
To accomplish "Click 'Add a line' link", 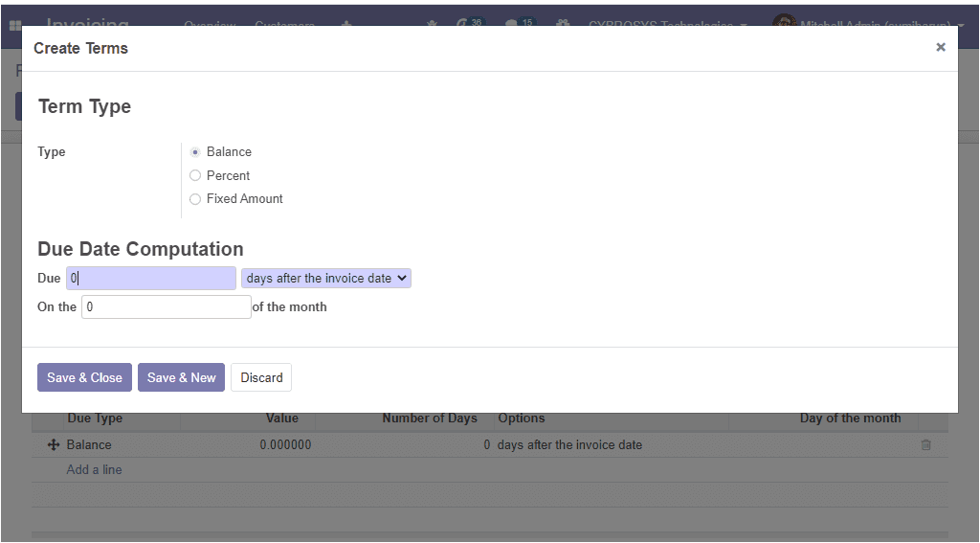I will (95, 469).
